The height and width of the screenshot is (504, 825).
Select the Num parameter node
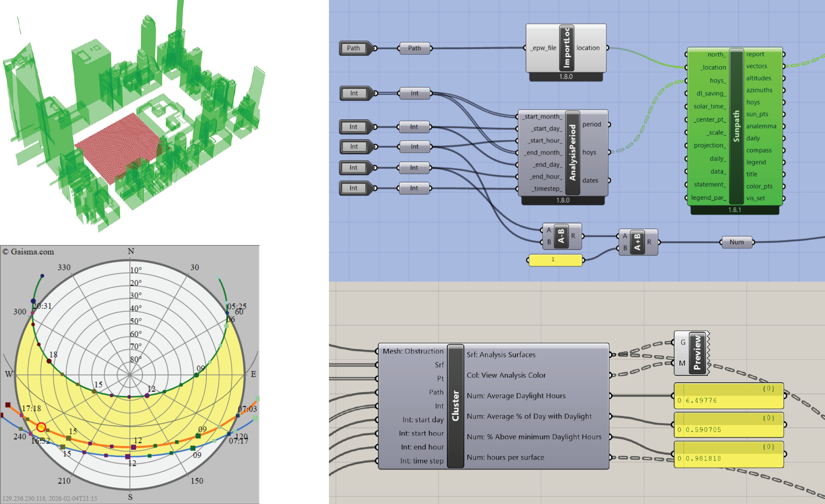click(x=736, y=242)
